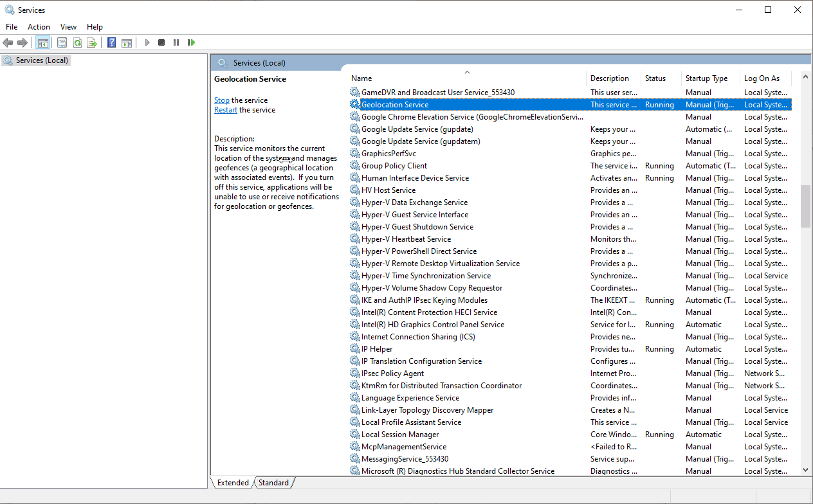This screenshot has width=813, height=504.
Task: Toggle Show/Hide Action Pane icon
Action: coord(127,43)
